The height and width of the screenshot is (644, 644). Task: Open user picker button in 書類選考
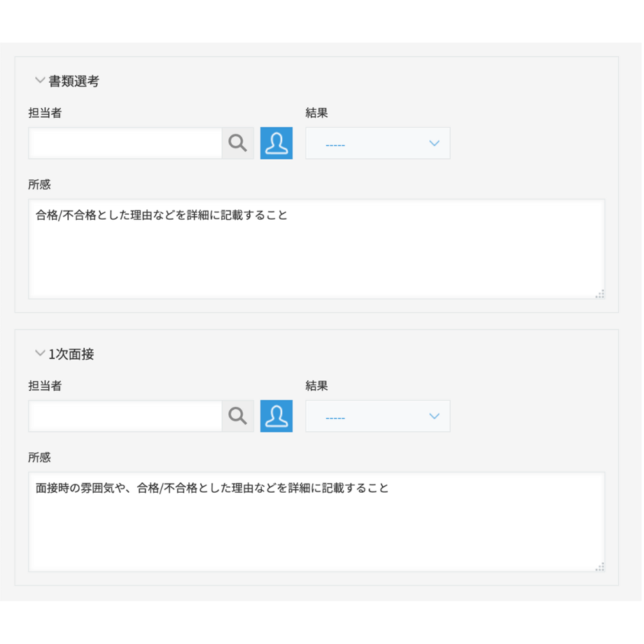pos(276,143)
